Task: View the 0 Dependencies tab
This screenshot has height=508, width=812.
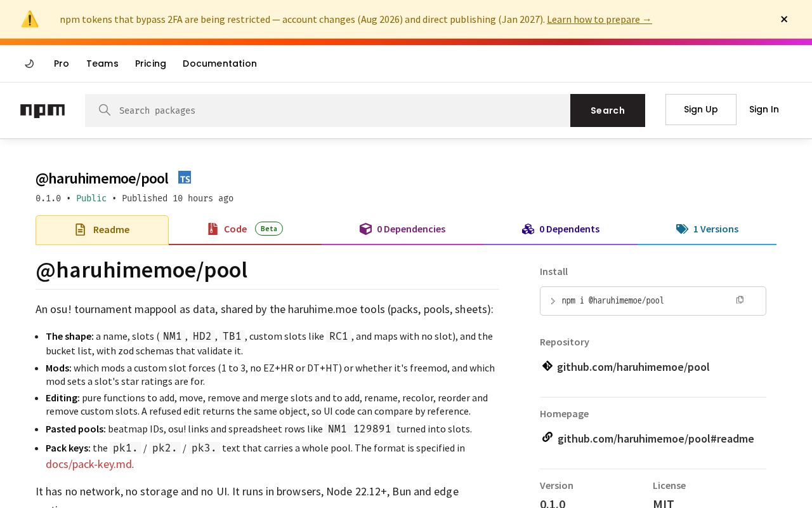Action: (x=402, y=229)
